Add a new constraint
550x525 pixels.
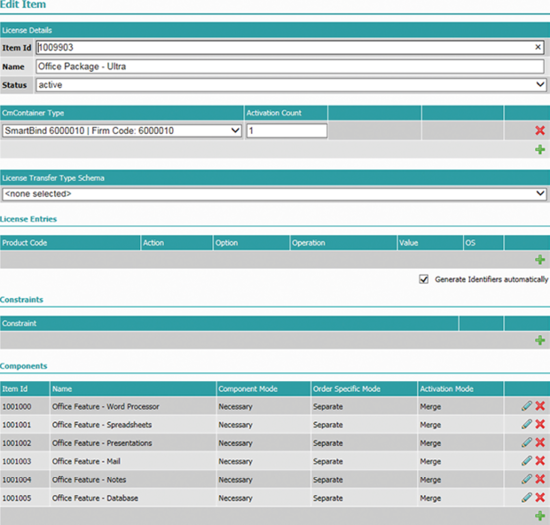540,340
